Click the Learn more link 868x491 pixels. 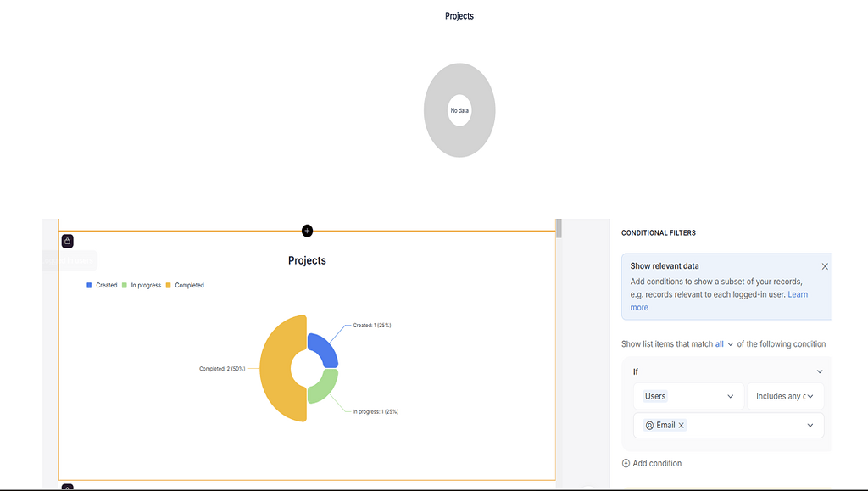coord(797,294)
